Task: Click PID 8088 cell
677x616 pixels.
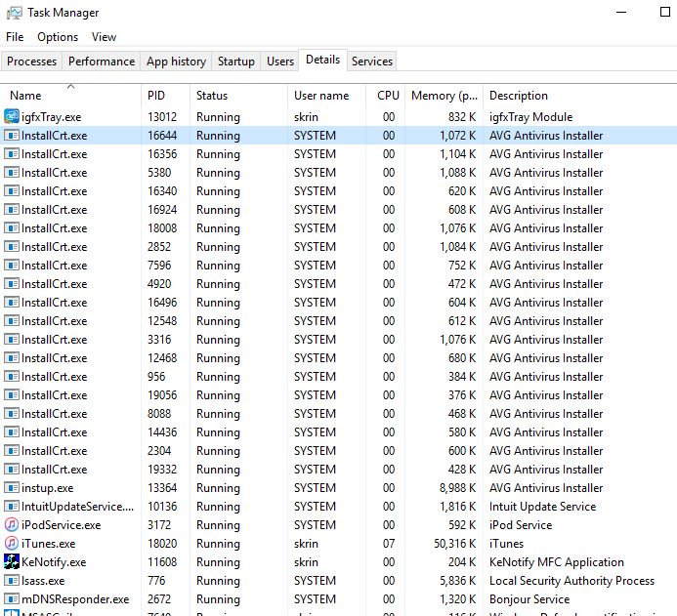Action: point(159,414)
